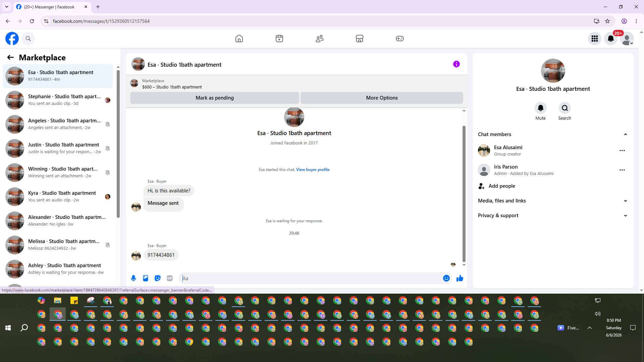Click the conversation messages scrollbar
This screenshot has height=362, width=644.
[x=464, y=194]
